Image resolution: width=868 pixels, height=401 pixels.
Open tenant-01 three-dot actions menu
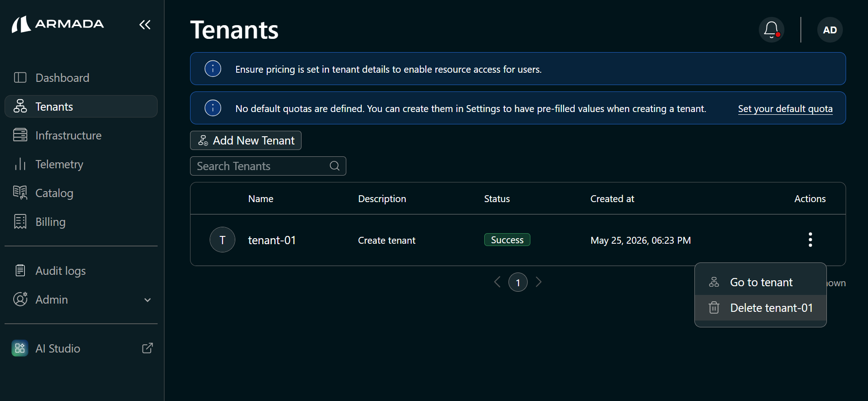click(810, 240)
